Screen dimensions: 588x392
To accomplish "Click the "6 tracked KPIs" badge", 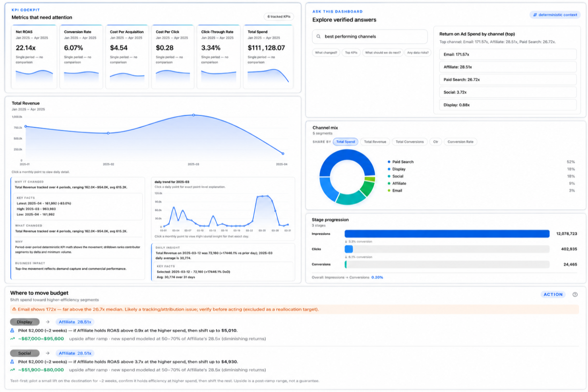I will pyautogui.click(x=279, y=17).
